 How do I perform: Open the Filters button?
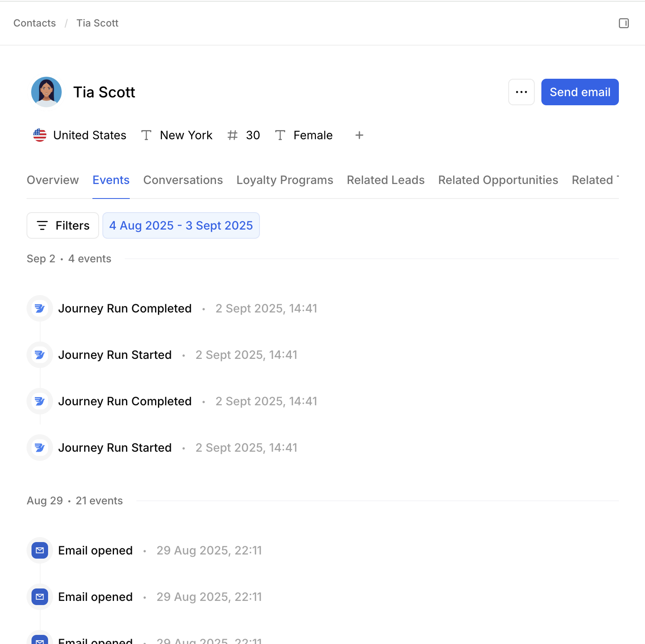(63, 225)
